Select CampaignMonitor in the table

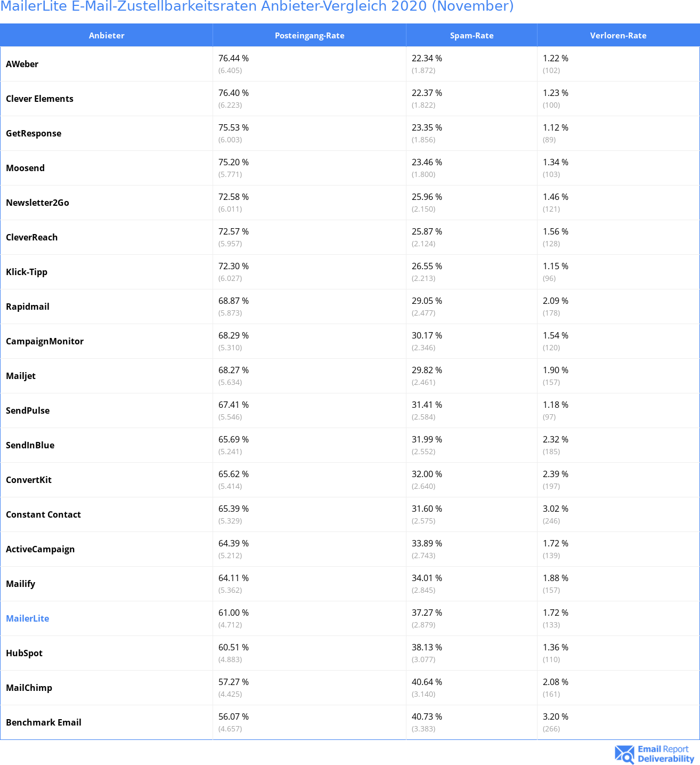(x=45, y=341)
